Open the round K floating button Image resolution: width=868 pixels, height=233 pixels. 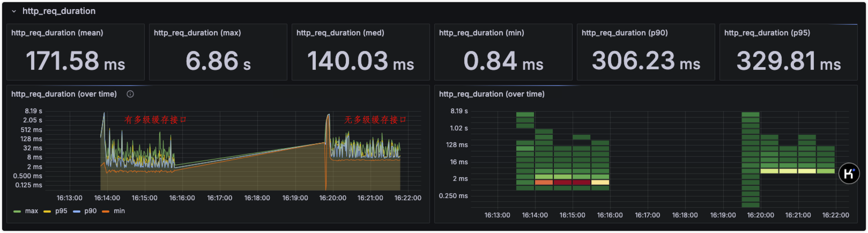(849, 173)
